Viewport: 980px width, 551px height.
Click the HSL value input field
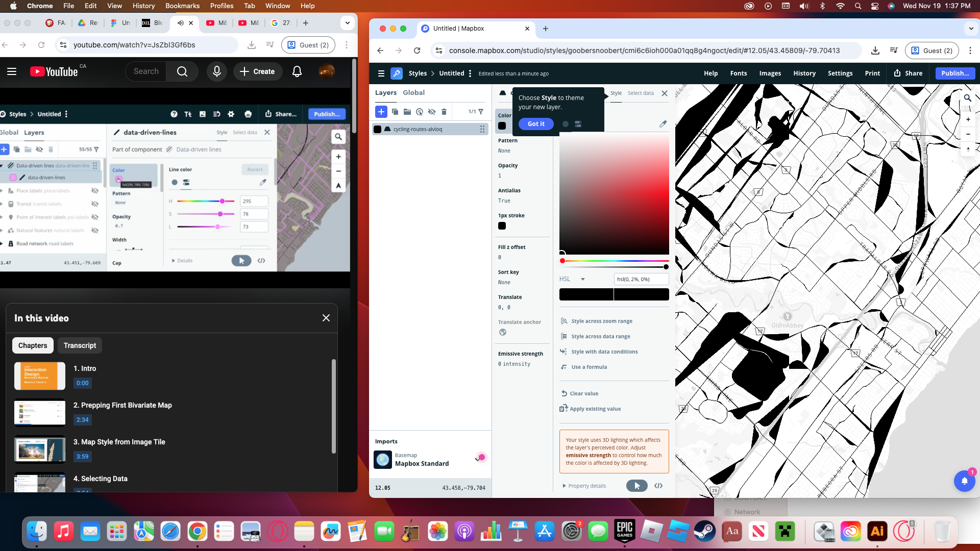click(641, 279)
